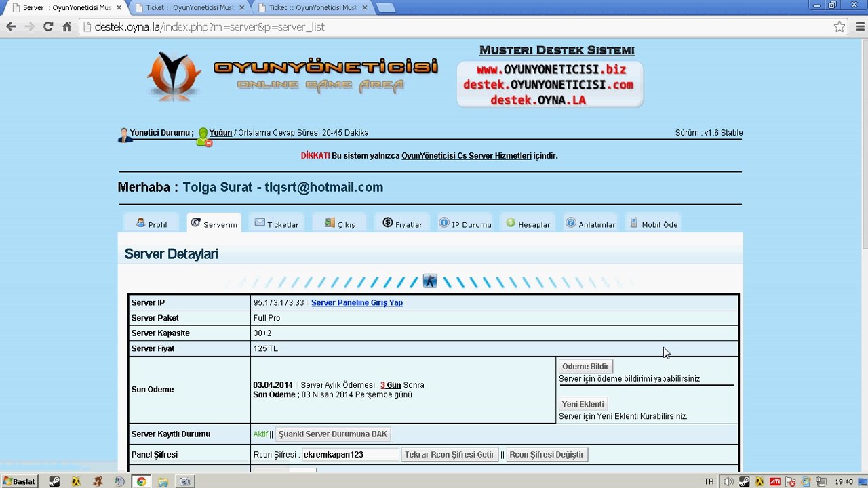
Task: Click the '125 TL' price value
Action: (x=266, y=349)
